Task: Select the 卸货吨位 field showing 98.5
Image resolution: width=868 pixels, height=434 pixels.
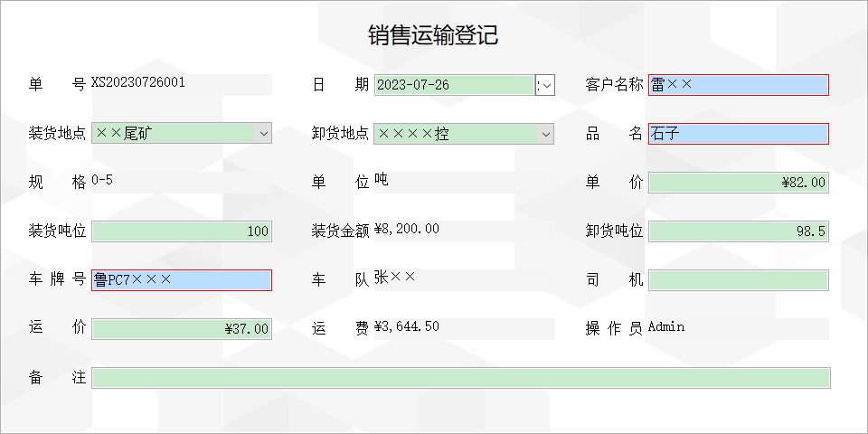Action: (x=739, y=231)
